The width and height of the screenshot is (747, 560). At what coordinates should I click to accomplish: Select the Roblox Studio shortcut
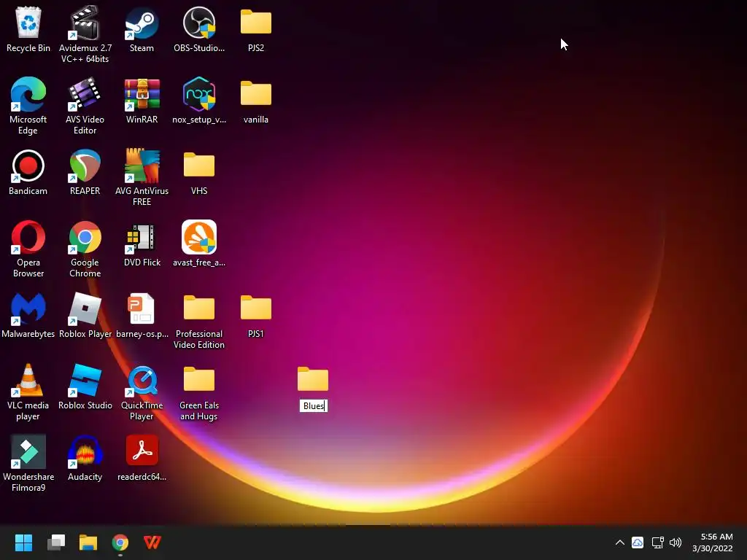coord(85,380)
